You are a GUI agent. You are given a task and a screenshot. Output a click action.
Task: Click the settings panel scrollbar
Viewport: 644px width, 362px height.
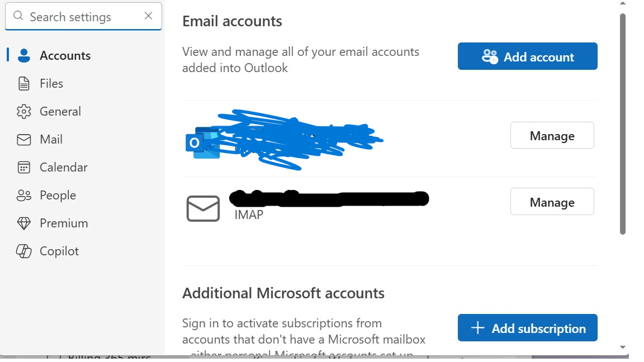tap(622, 123)
